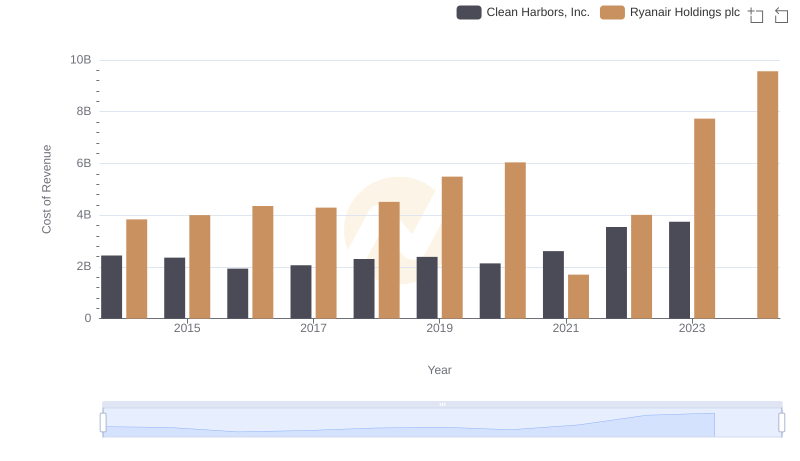Image resolution: width=800 pixels, height=461 pixels.
Task: Toggle Clean Harbors, Inc. series in legend
Action: 523,12
